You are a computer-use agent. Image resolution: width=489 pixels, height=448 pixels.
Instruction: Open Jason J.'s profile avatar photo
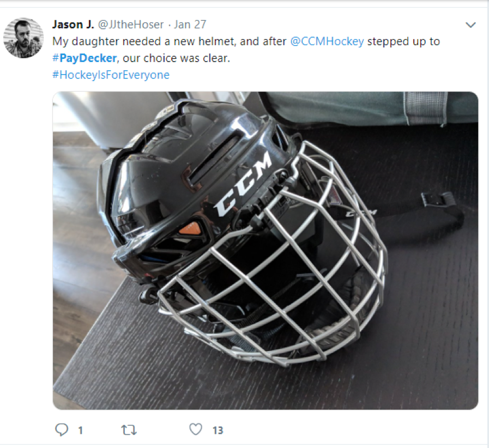point(23,38)
